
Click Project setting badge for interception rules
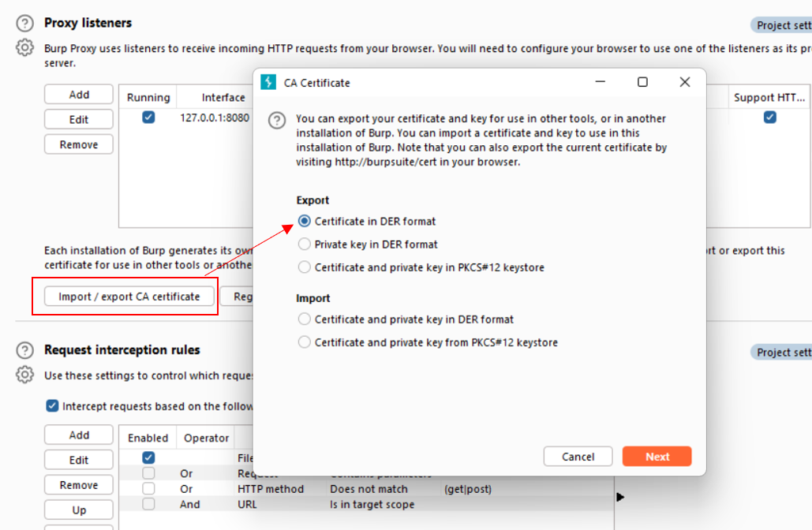(781, 353)
